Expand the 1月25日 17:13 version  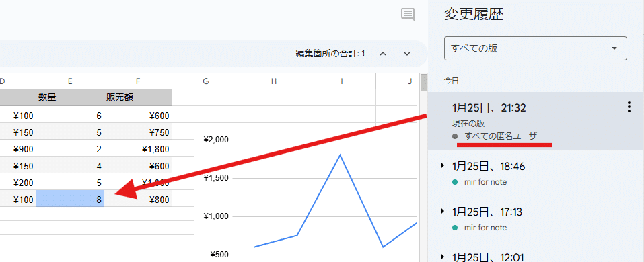(x=442, y=211)
